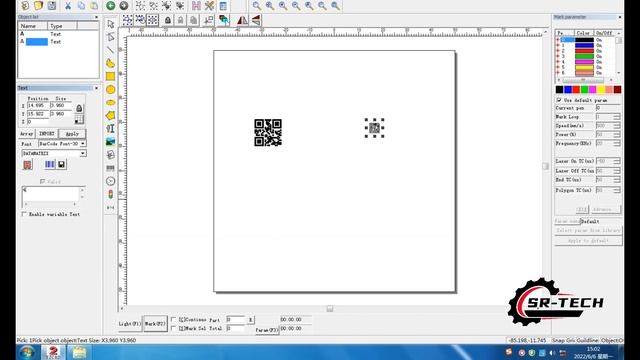
Task: Adjust the Power spinner
Action: point(616,134)
